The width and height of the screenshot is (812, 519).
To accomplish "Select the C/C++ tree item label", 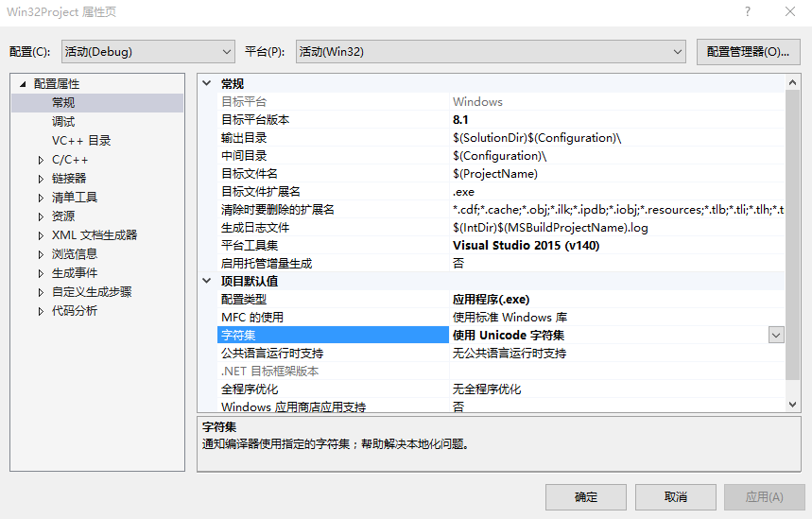I will point(70,160).
